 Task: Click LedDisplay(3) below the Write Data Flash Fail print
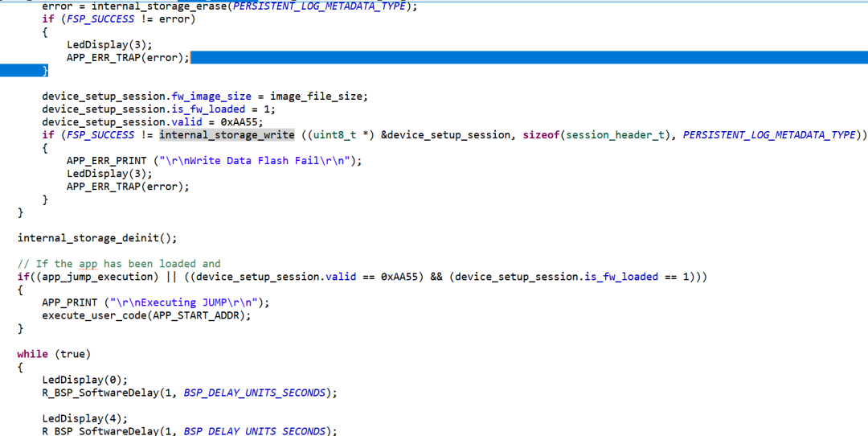[109, 174]
